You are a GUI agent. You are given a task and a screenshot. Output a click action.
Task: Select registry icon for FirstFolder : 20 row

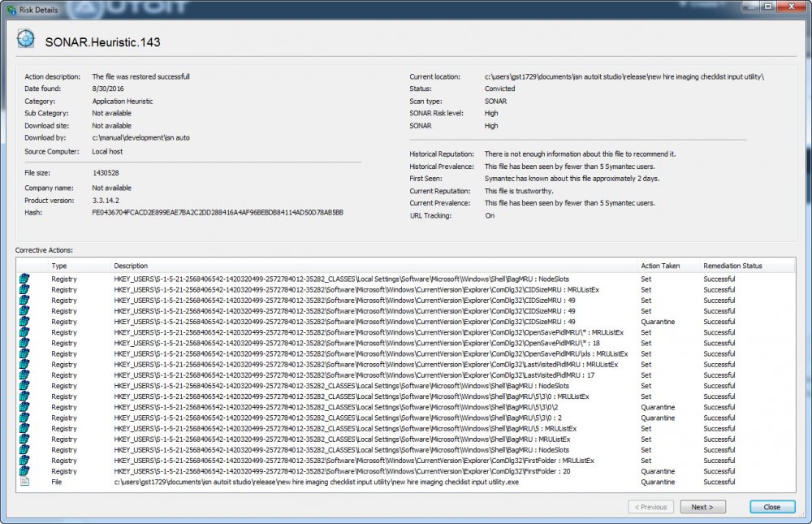24,471
